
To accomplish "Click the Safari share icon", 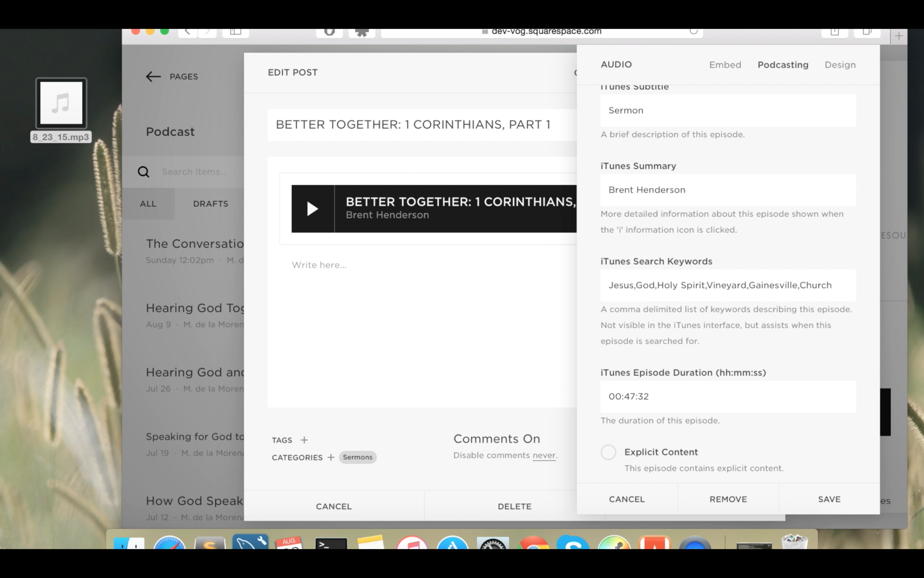I will point(835,33).
